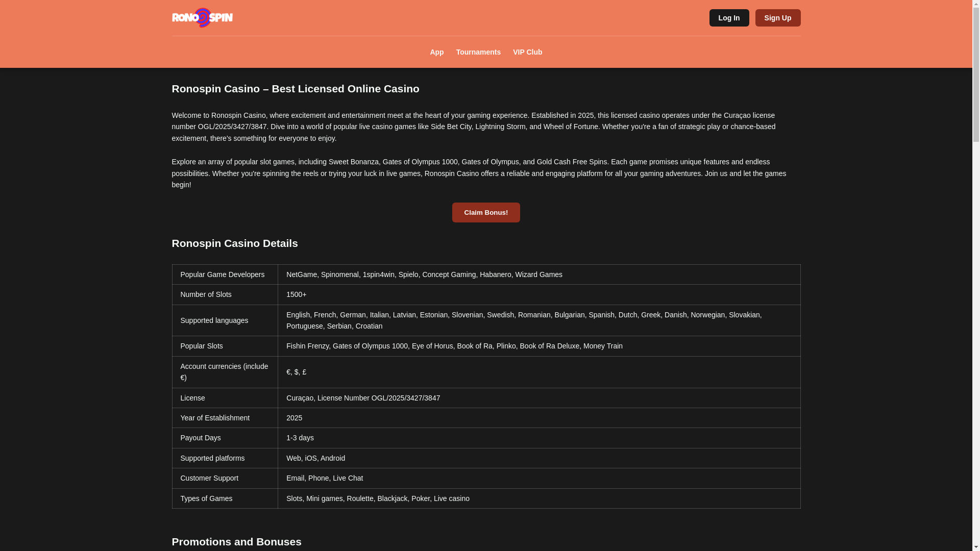Open the App menu item
Viewport: 980px width, 551px height.
point(436,52)
